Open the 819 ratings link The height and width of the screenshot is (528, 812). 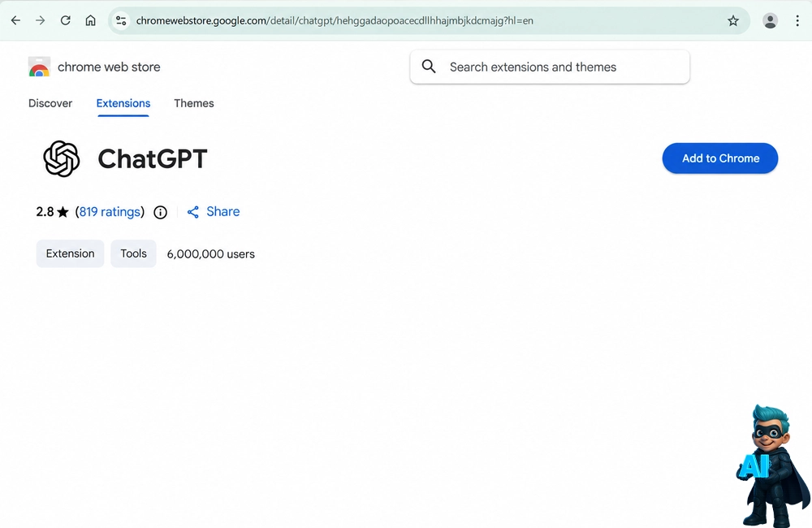tap(110, 211)
